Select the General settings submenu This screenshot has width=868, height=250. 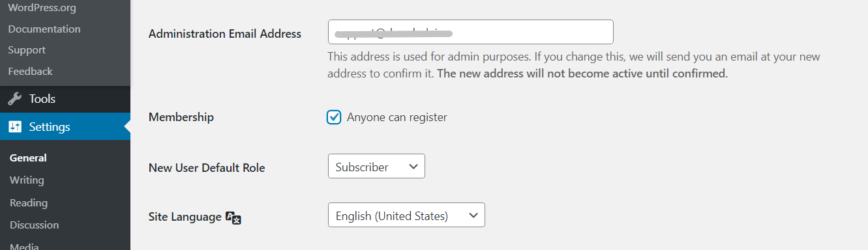28,158
